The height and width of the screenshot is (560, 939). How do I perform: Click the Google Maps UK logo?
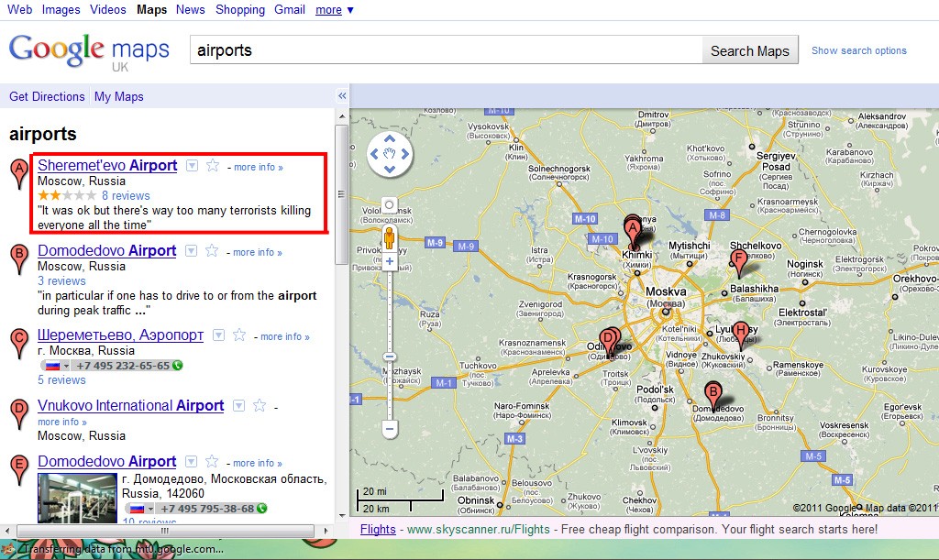(89, 52)
